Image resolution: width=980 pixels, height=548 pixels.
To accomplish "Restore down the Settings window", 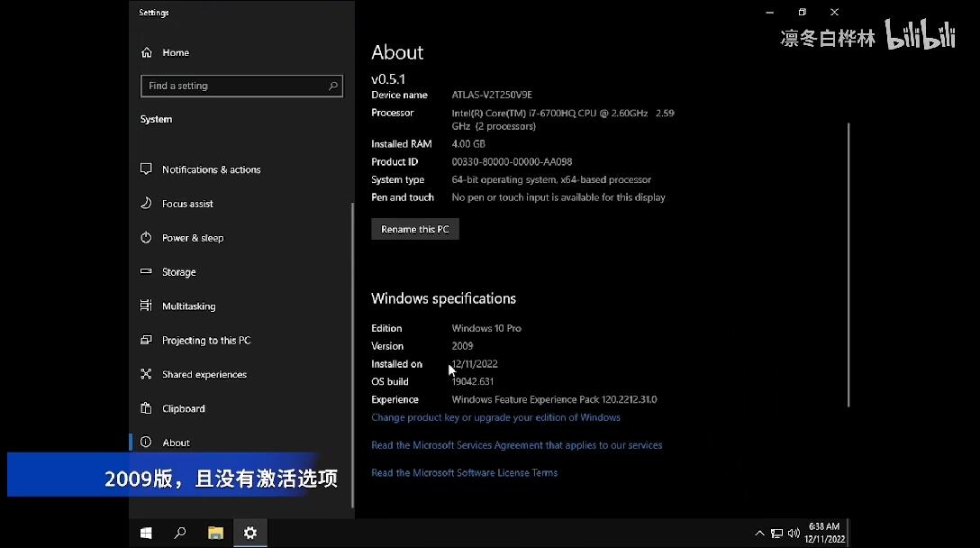I will [803, 12].
